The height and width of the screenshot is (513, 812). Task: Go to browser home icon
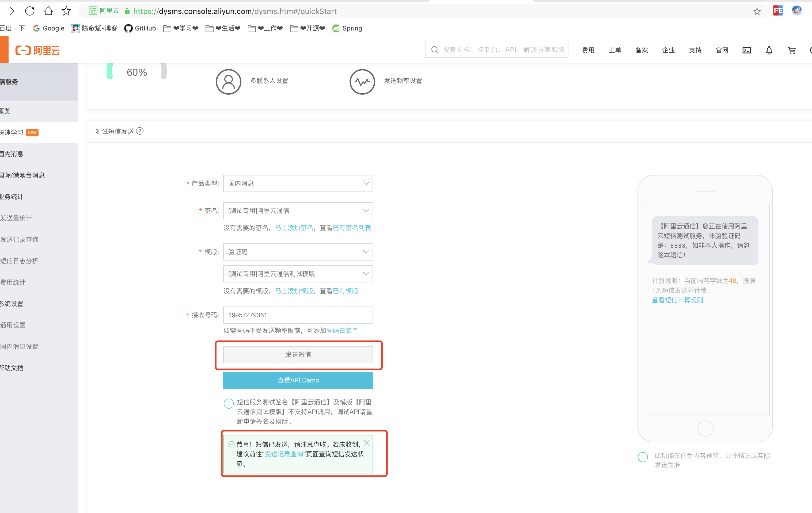coord(48,11)
